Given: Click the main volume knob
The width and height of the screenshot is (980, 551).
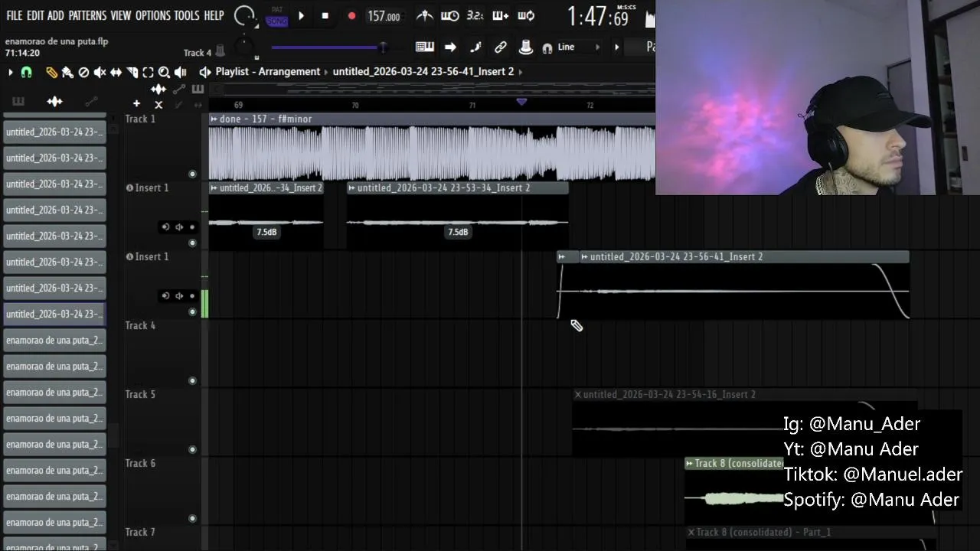Looking at the screenshot, I should (x=245, y=16).
